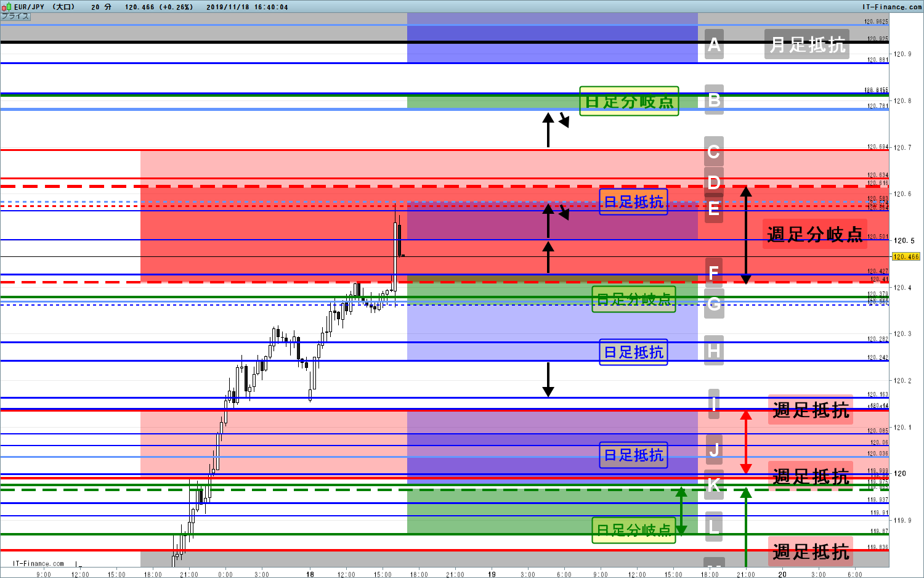The image size is (924, 578).
Task: Click the 120.3 tick on price axis
Action: 903,334
